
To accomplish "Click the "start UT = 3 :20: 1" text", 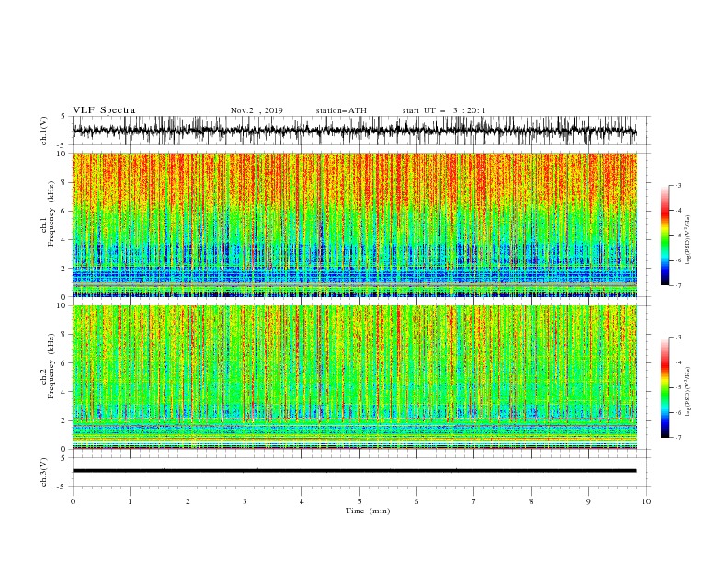I will pos(444,110).
